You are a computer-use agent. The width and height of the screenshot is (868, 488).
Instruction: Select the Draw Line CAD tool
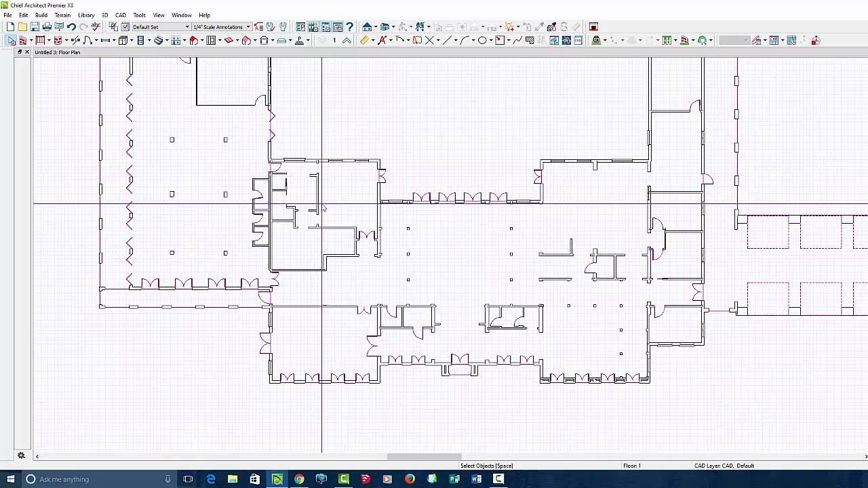[446, 41]
